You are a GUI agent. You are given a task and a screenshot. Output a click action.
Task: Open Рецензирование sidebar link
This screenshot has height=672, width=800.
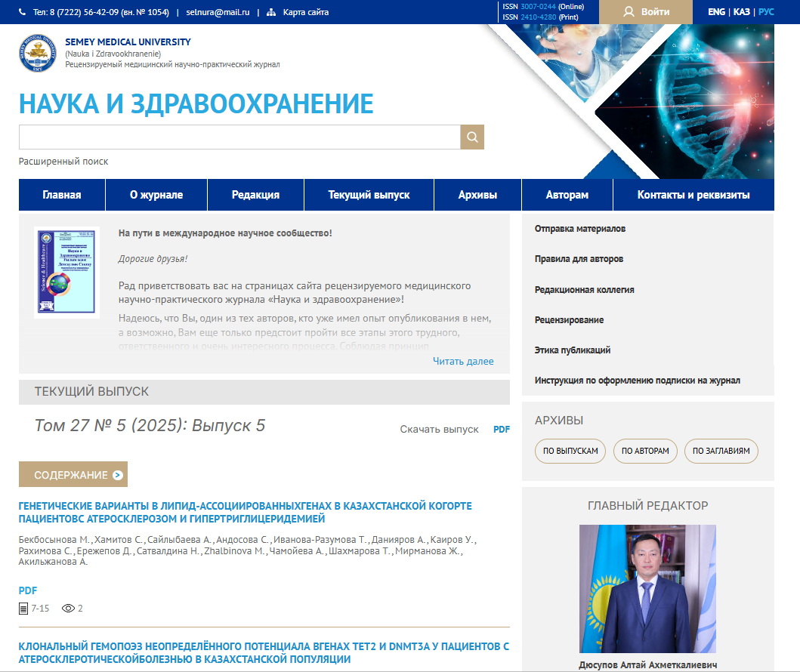pos(569,319)
